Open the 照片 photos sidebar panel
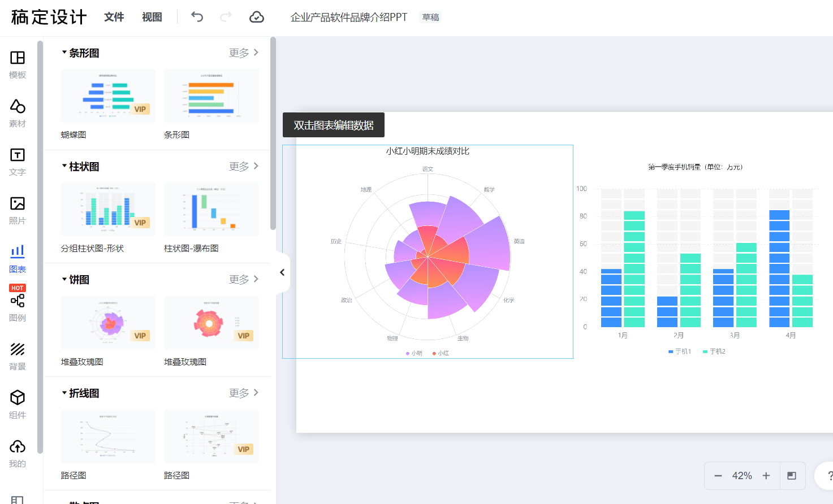The width and height of the screenshot is (833, 504). [x=18, y=210]
